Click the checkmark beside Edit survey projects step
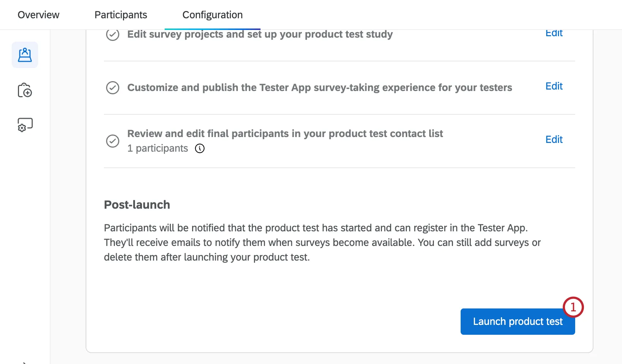The image size is (622, 364). click(x=113, y=34)
